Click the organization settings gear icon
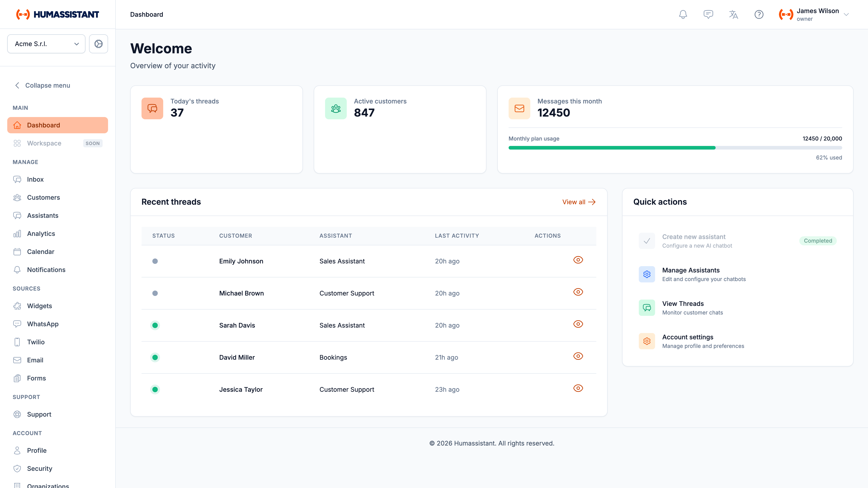This screenshot has width=868, height=488. [x=98, y=44]
